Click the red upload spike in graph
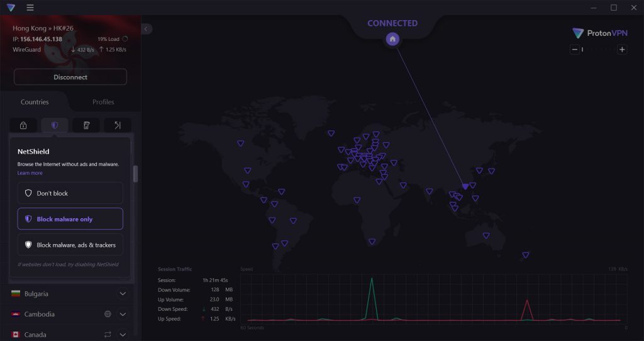Image resolution: width=644 pixels, height=341 pixels. click(527, 310)
